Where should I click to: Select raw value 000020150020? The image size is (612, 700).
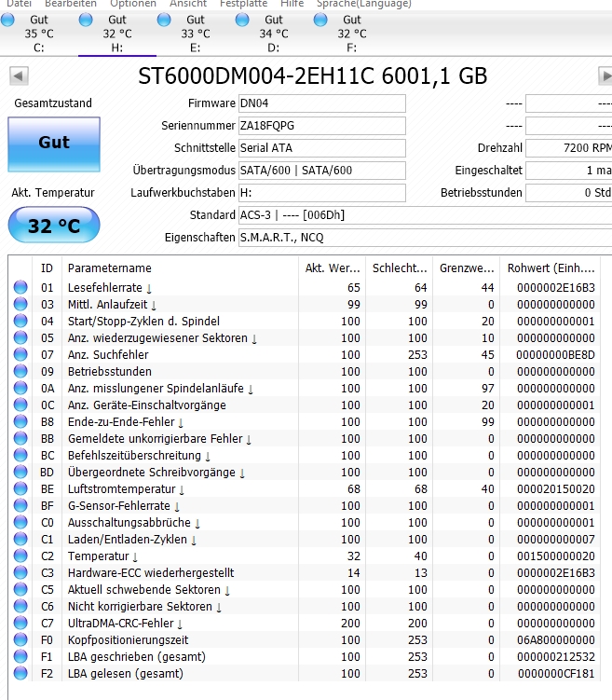[556, 489]
